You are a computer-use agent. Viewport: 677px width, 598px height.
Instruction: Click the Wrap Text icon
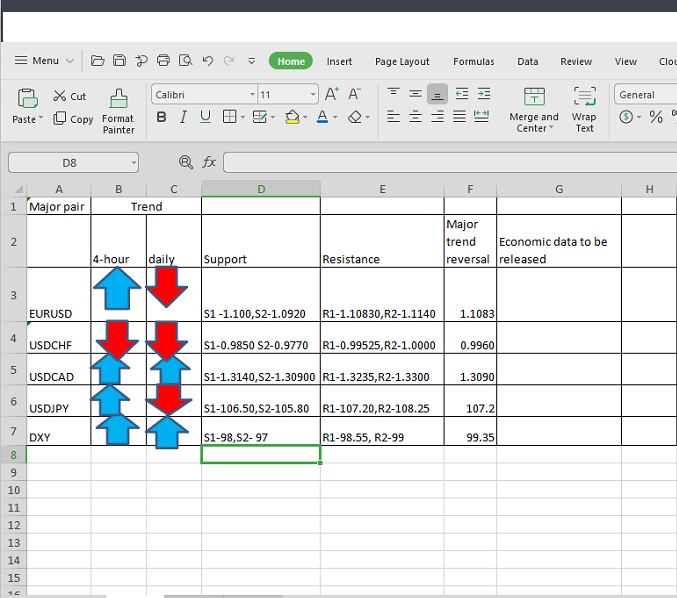[x=584, y=110]
